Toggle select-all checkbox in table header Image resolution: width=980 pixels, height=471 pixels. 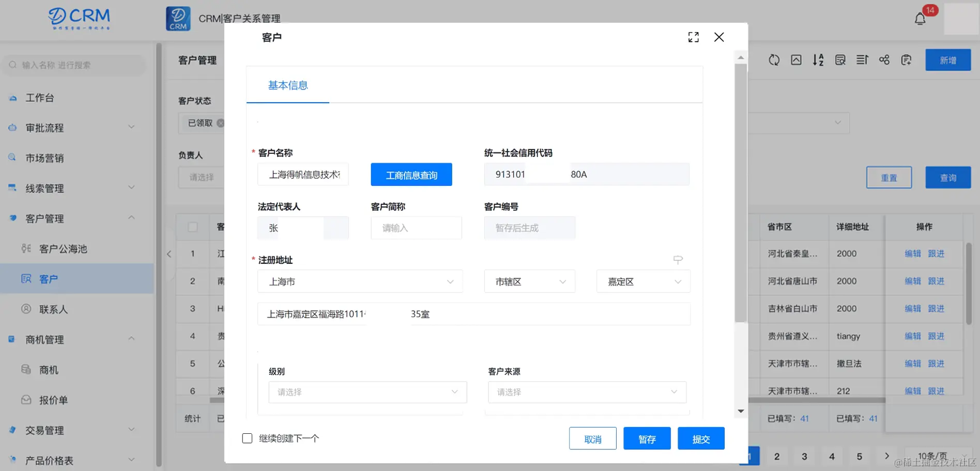pos(193,227)
